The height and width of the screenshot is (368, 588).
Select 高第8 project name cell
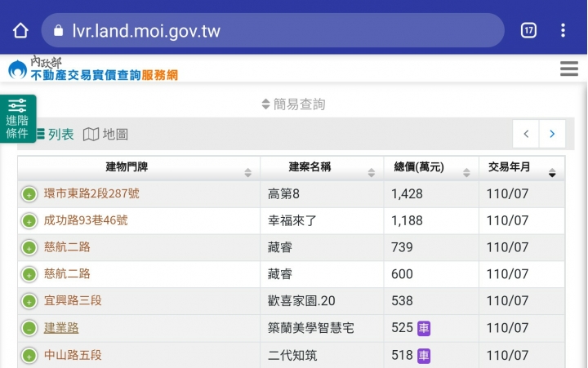tap(322, 194)
